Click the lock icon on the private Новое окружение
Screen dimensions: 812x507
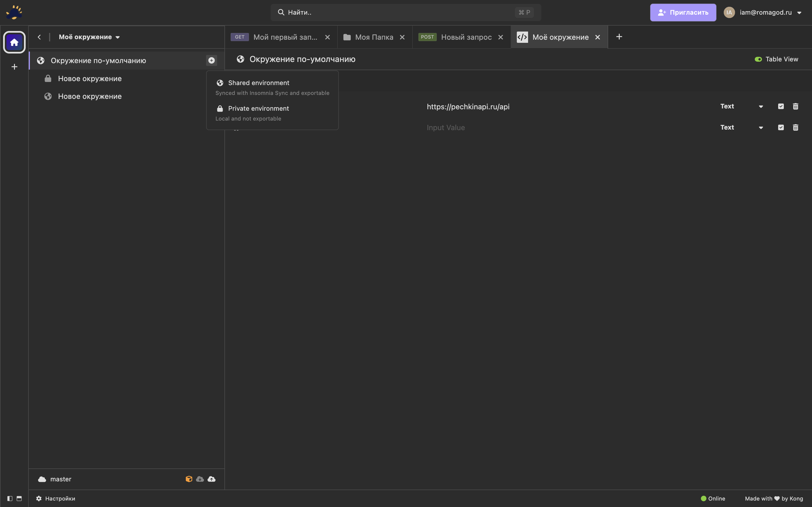coord(48,78)
